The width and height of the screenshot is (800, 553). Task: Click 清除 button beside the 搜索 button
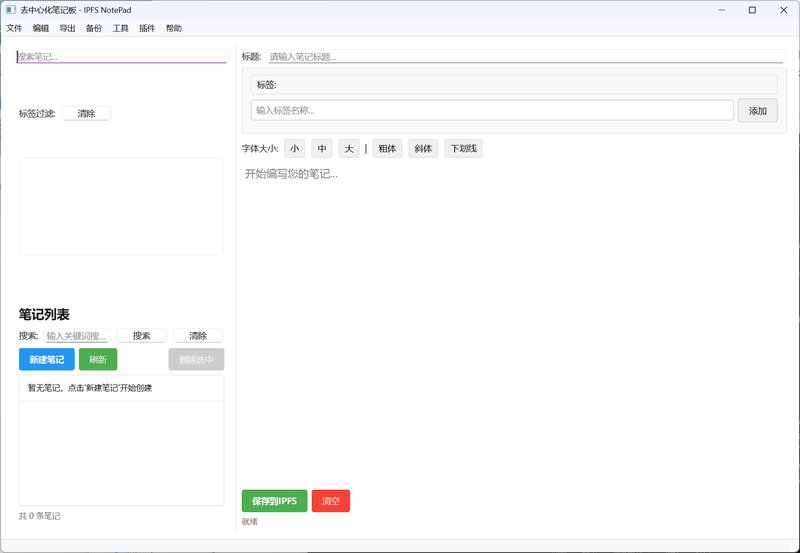[198, 336]
